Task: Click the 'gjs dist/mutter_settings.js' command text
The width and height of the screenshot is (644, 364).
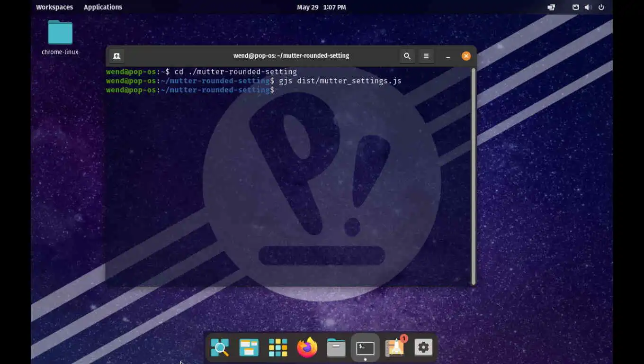Action: coord(340,81)
